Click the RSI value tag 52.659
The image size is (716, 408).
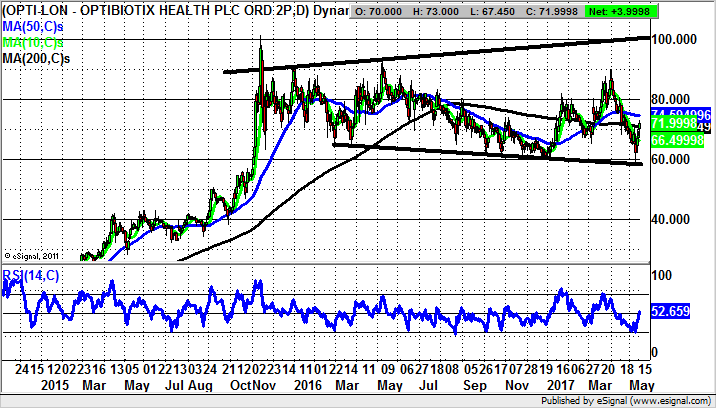click(x=670, y=312)
